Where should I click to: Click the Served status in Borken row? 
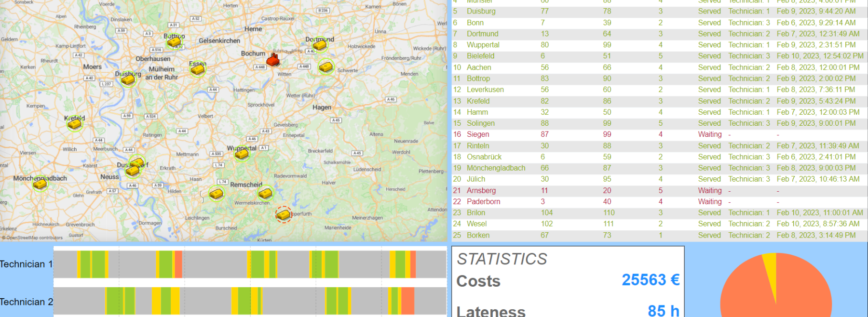[x=709, y=236]
